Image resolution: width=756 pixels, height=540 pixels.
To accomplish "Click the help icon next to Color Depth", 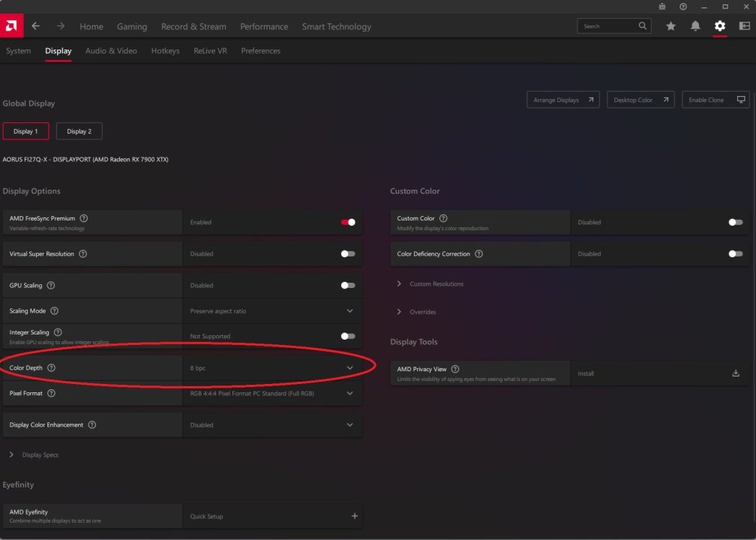I will 52,367.
